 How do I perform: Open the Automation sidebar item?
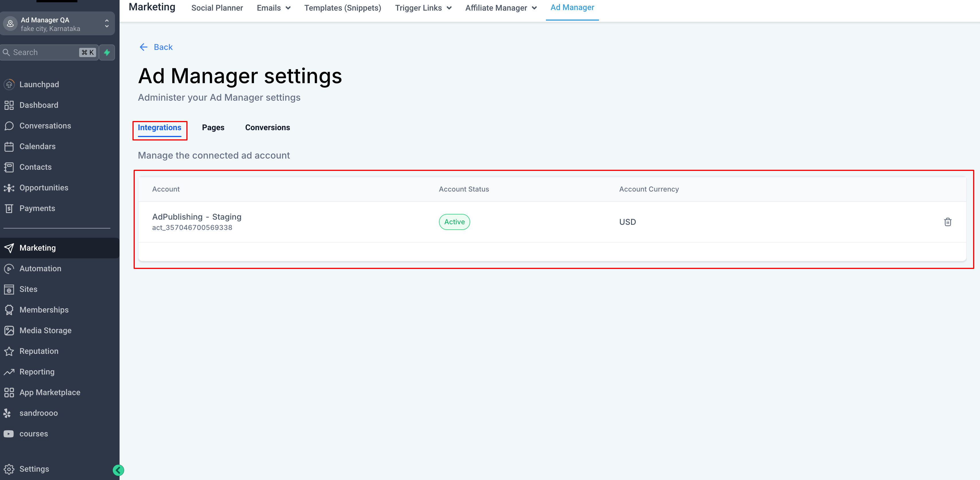[x=40, y=268]
